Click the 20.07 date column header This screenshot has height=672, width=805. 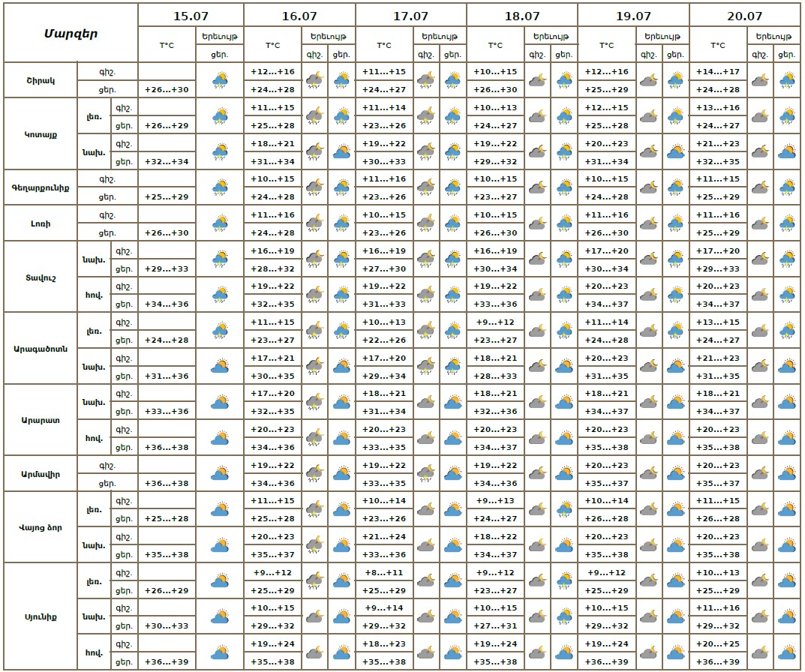pyautogui.click(x=744, y=16)
